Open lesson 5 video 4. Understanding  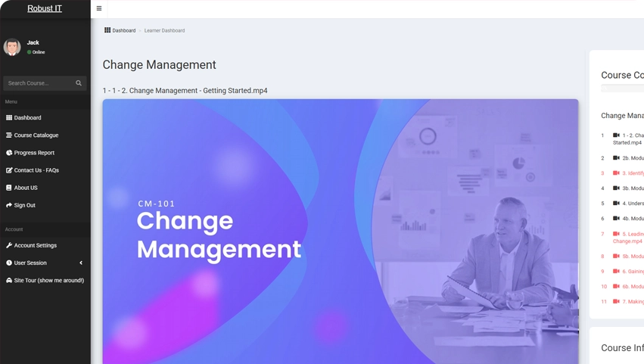pyautogui.click(x=633, y=204)
